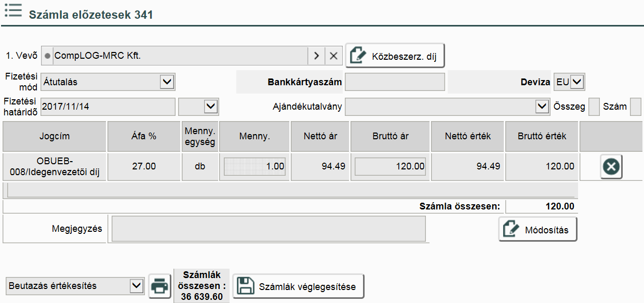Remove the Idegenvezetői díj invoice row

tap(611, 167)
